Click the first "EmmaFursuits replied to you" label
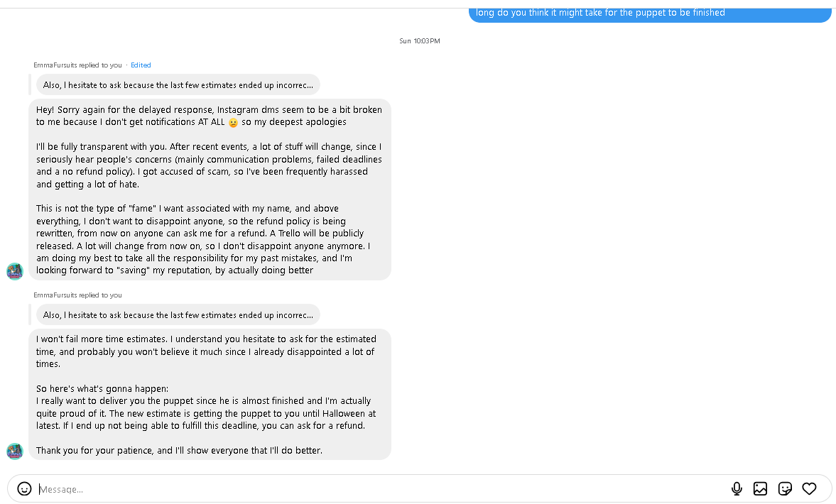 77,65
